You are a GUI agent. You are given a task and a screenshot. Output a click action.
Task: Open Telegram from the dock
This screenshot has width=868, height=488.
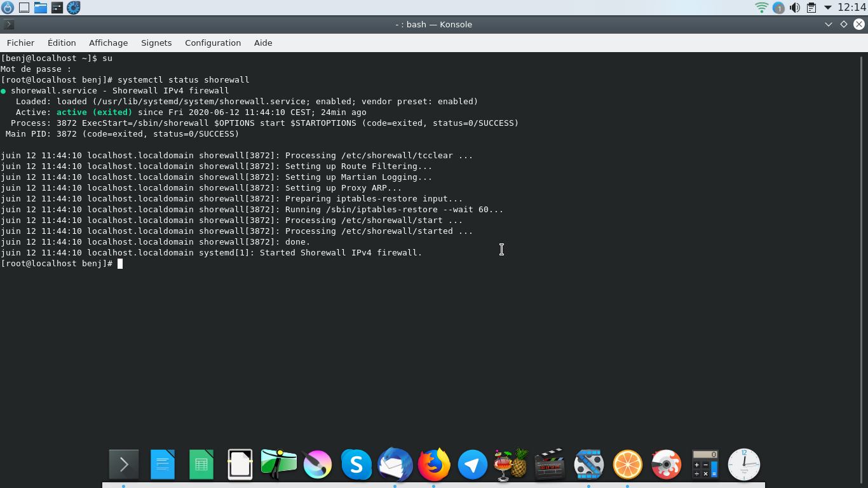473,464
